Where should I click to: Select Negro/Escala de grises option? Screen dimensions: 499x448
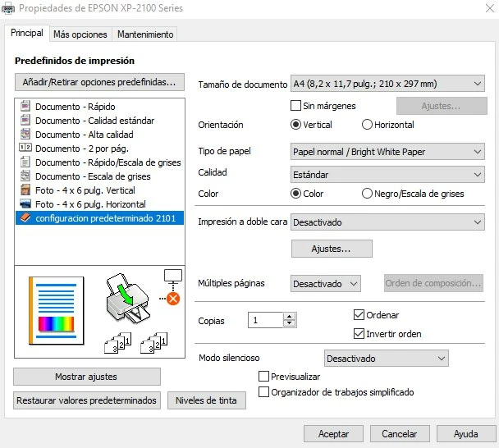[x=367, y=193]
